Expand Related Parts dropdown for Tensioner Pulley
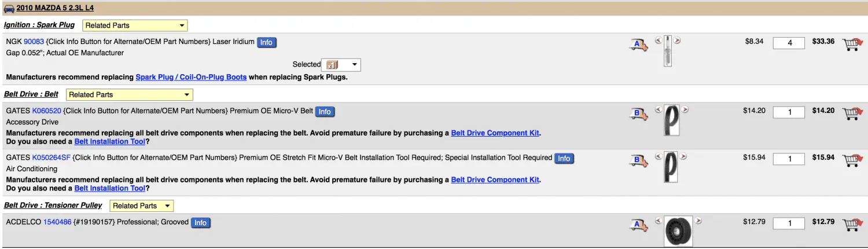This screenshot has height=249, width=868. [x=142, y=206]
